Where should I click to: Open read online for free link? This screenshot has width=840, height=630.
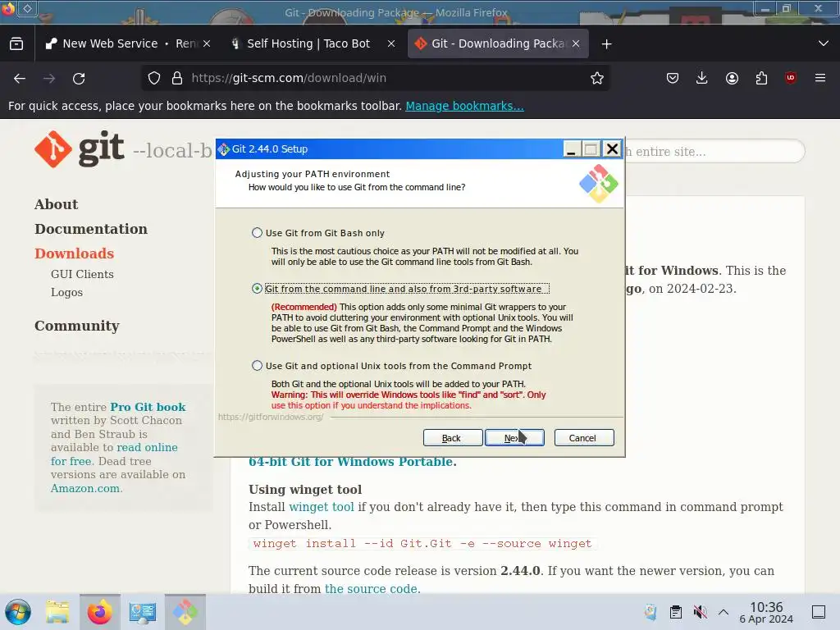(114, 454)
